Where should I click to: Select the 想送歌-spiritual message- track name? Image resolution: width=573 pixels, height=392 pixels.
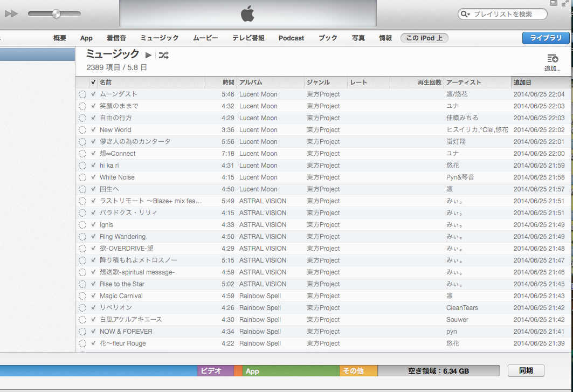(x=137, y=272)
